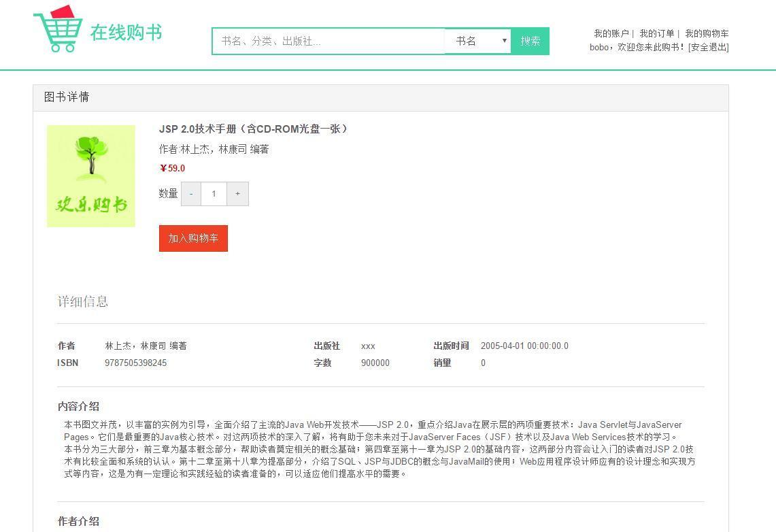The image size is (776, 532).
Task: Click the magnifier search icon
Action: (x=529, y=41)
